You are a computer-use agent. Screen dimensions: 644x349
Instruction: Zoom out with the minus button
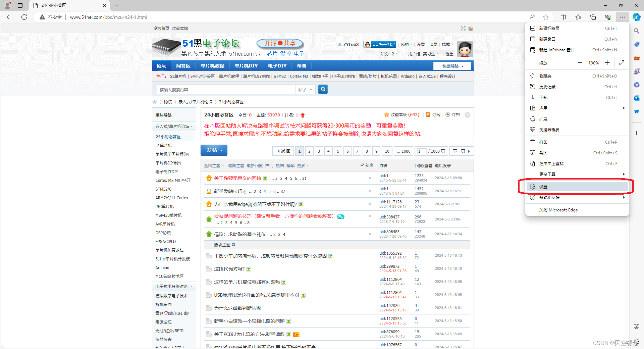(x=580, y=63)
